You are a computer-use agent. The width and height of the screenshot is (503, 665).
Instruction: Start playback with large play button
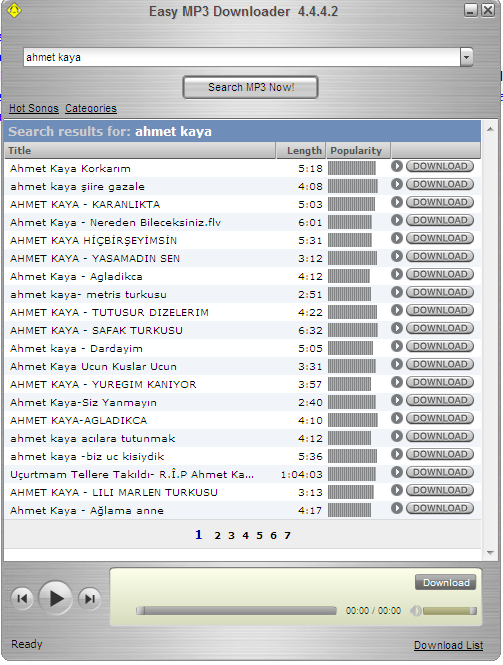pyautogui.click(x=56, y=598)
